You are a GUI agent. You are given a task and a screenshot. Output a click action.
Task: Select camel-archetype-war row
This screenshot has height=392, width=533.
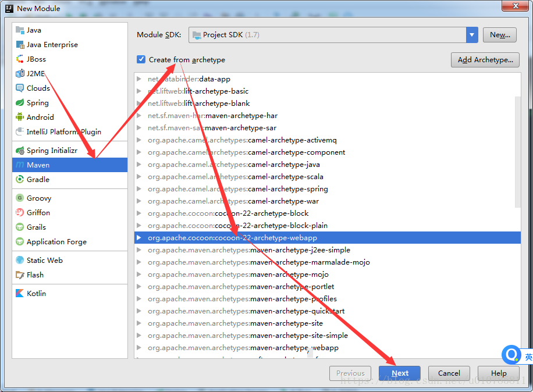(x=328, y=201)
